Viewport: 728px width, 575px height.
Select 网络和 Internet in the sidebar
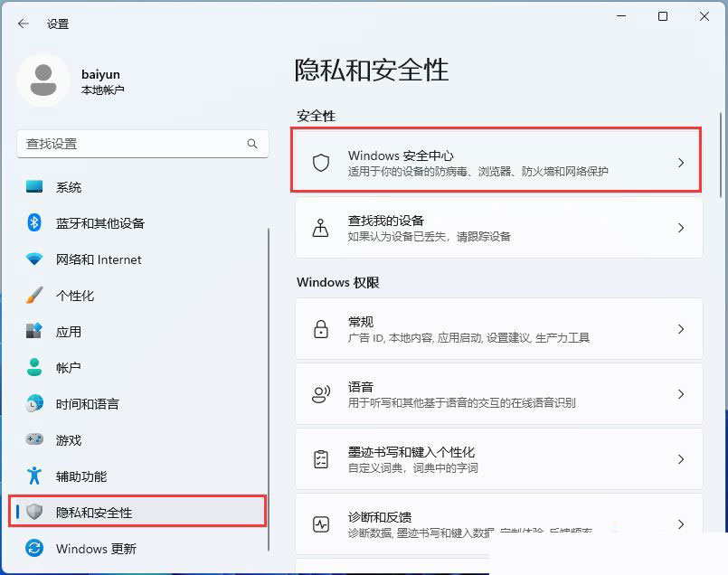[99, 259]
